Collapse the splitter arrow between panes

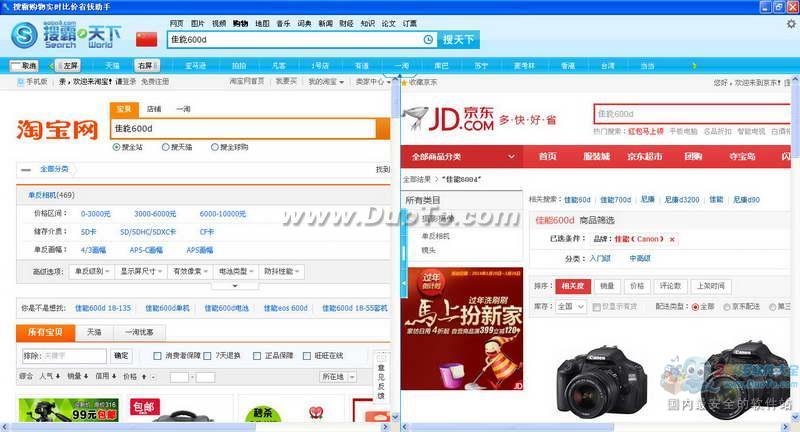[x=404, y=282]
